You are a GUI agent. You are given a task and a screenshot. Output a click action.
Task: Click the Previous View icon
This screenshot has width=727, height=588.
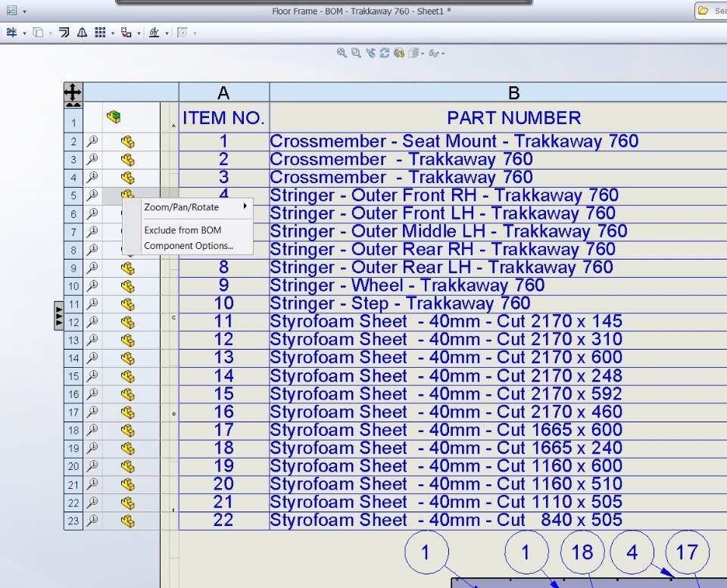coord(370,53)
